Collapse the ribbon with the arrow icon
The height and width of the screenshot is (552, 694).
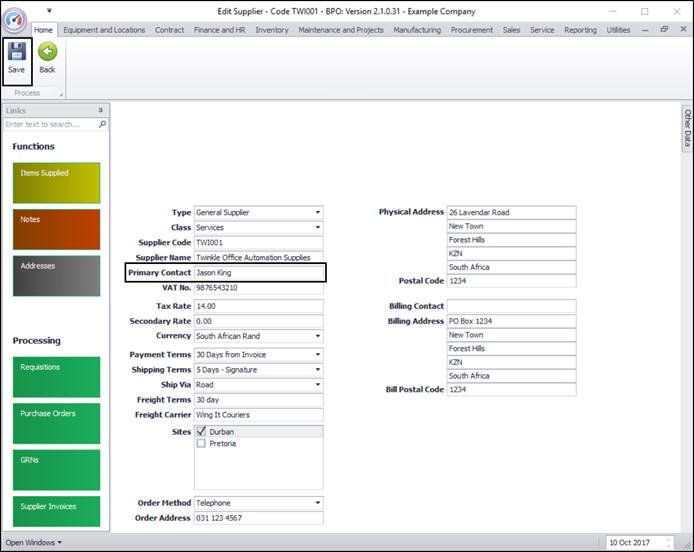[645, 30]
